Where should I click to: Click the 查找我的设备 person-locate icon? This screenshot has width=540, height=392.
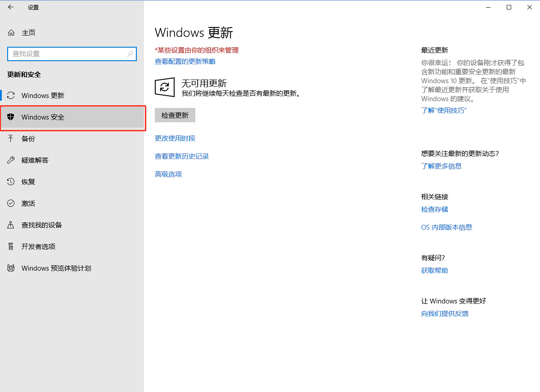click(11, 225)
